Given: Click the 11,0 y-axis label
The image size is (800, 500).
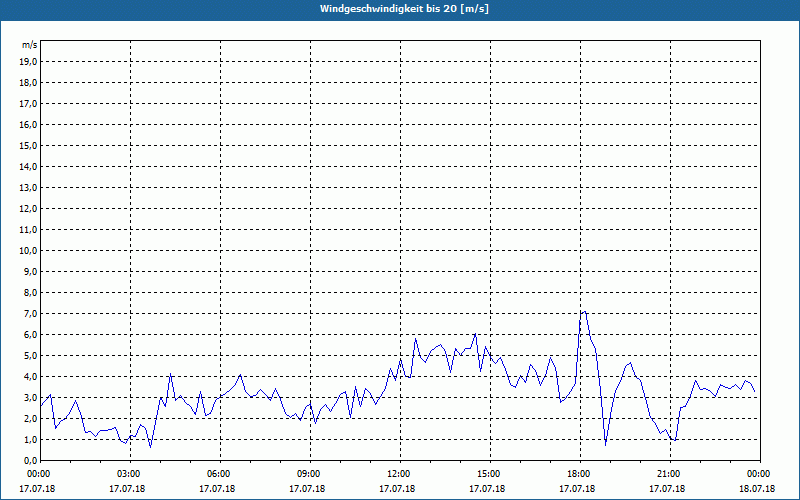Looking at the screenshot, I should point(28,230).
